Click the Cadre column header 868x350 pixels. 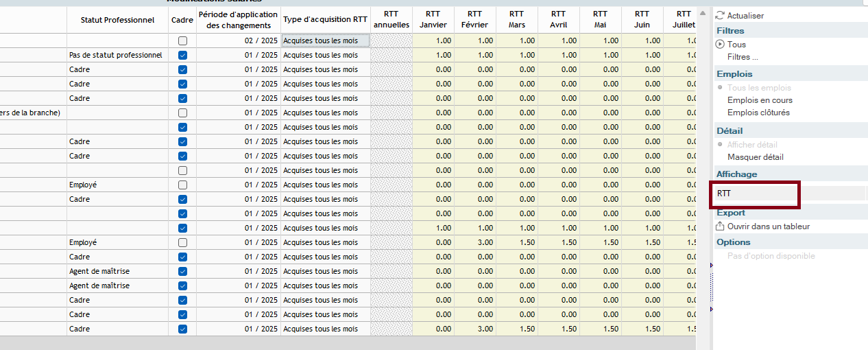coord(182,20)
